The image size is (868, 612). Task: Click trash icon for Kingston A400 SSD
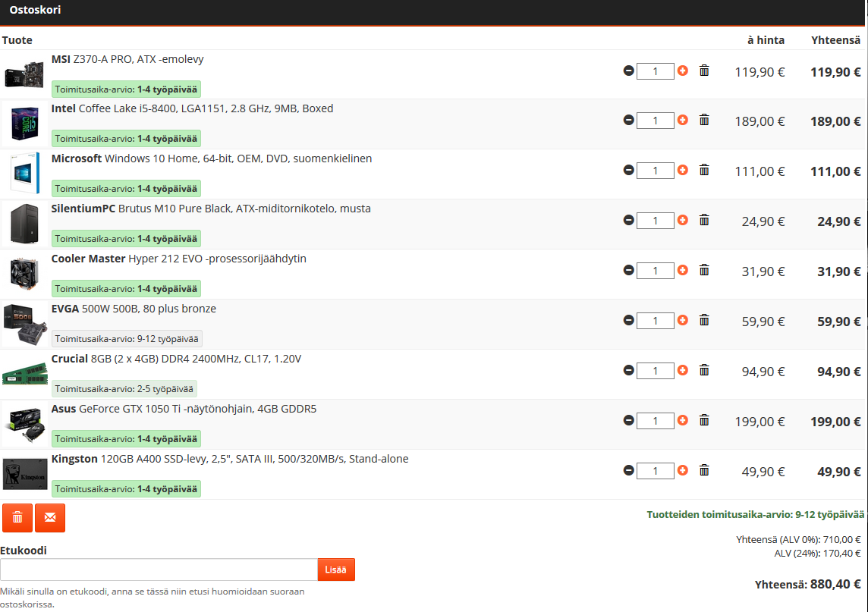tap(704, 471)
